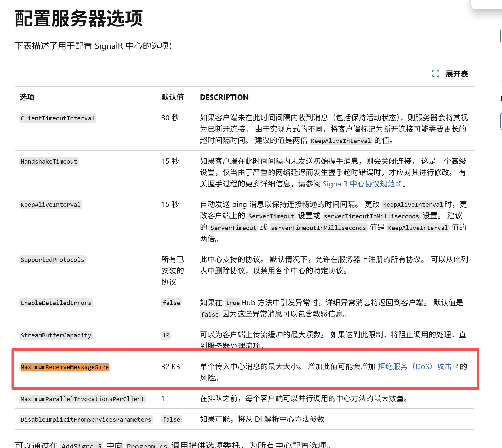Click the 30 秒 default value

(170, 118)
